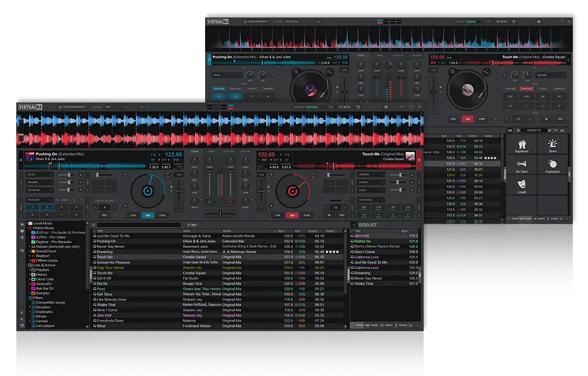This screenshot has height=376, width=588.
Task: Click the track search input field
Action: [139, 225]
